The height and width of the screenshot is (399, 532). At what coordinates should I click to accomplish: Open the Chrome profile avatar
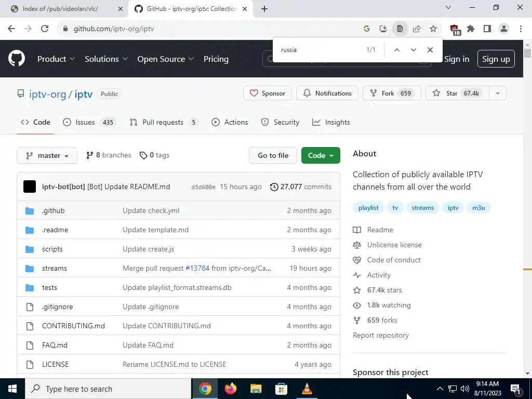504,29
